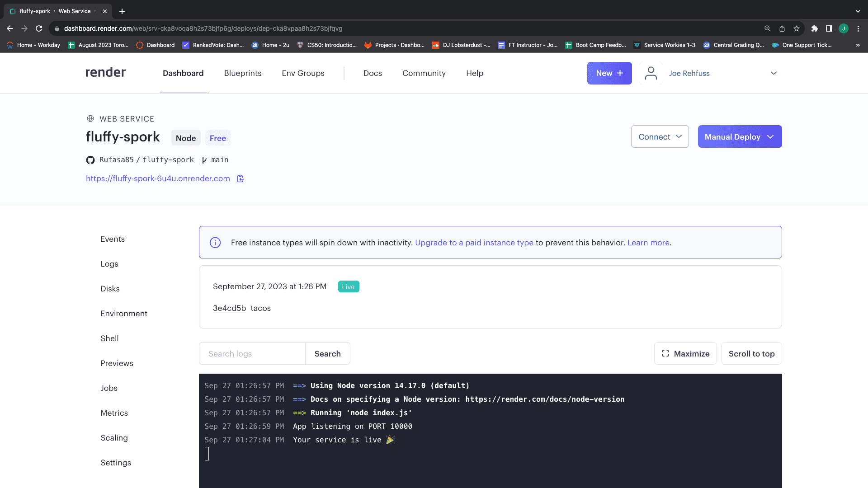Open Settings in the sidebar

(116, 463)
